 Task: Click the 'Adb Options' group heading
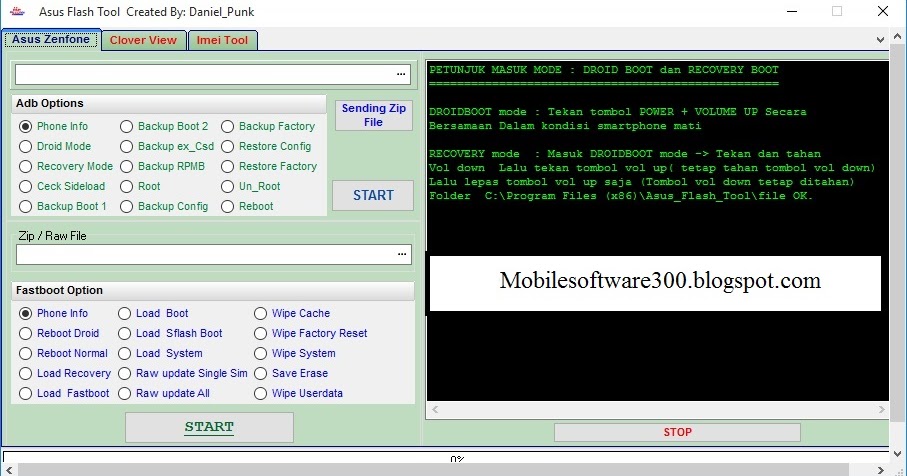coord(50,104)
